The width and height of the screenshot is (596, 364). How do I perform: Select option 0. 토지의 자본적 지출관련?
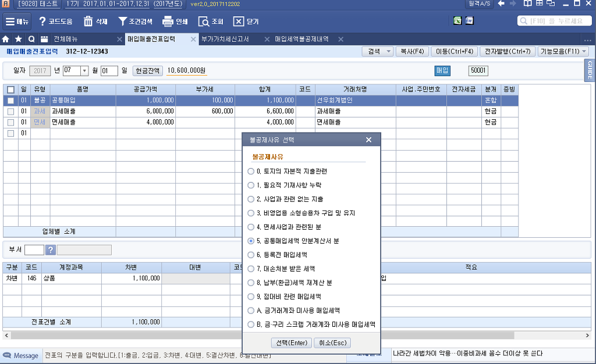tap(251, 171)
